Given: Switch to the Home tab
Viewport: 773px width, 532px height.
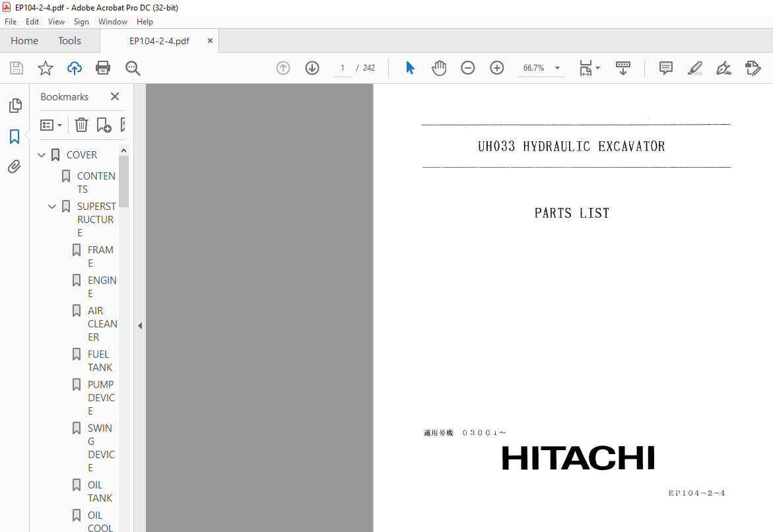Looking at the screenshot, I should [x=24, y=41].
